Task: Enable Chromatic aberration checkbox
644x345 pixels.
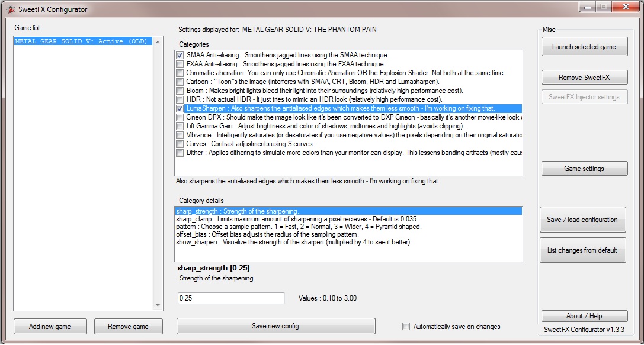Action: click(x=180, y=73)
